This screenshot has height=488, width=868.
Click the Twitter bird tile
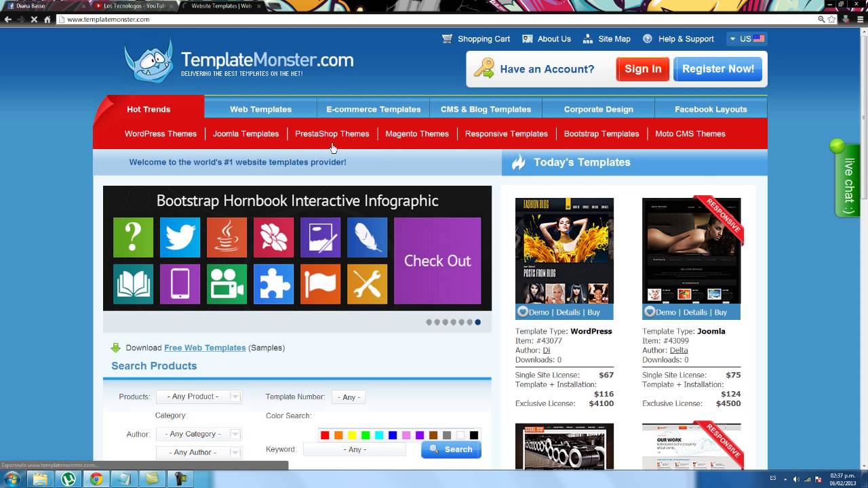tap(180, 237)
